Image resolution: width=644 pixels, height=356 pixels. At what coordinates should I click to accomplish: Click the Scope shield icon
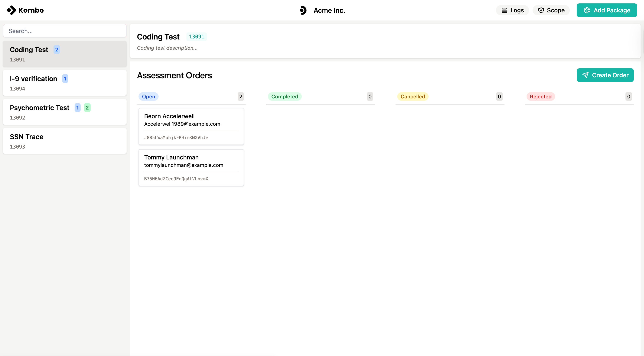pyautogui.click(x=541, y=10)
